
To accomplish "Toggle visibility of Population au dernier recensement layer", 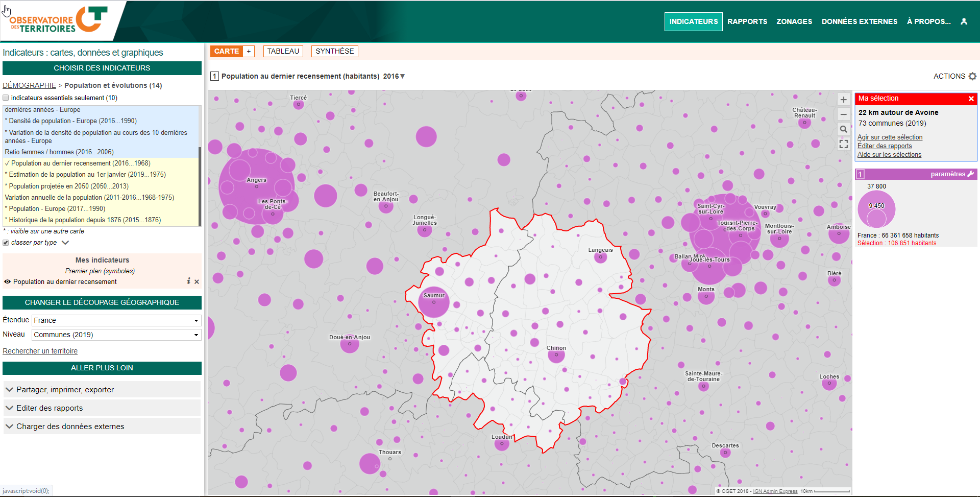I will (7, 281).
